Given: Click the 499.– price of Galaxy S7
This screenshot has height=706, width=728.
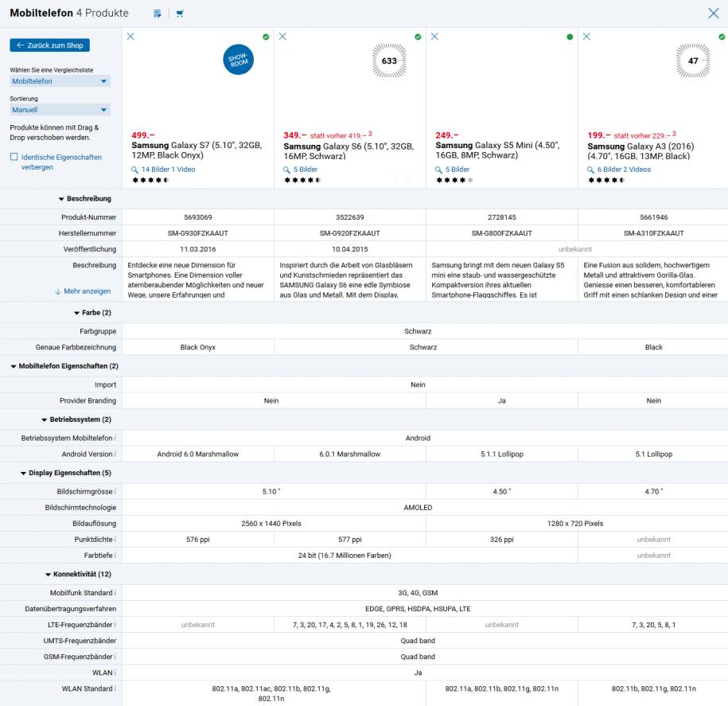Looking at the screenshot, I should (x=143, y=135).
